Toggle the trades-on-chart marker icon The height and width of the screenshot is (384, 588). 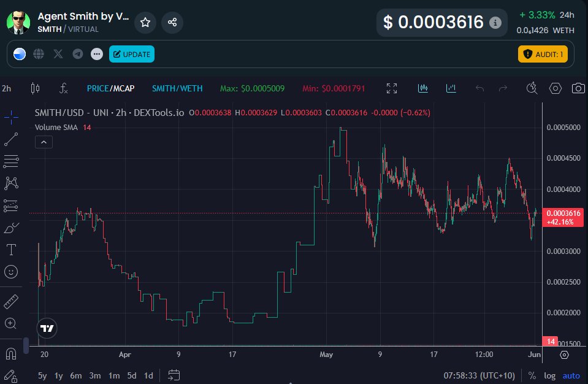tap(422, 88)
